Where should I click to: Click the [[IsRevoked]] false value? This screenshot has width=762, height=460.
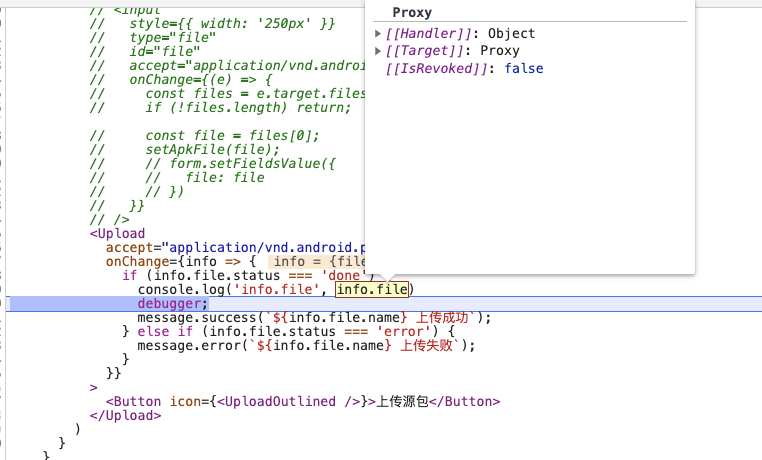click(x=523, y=68)
